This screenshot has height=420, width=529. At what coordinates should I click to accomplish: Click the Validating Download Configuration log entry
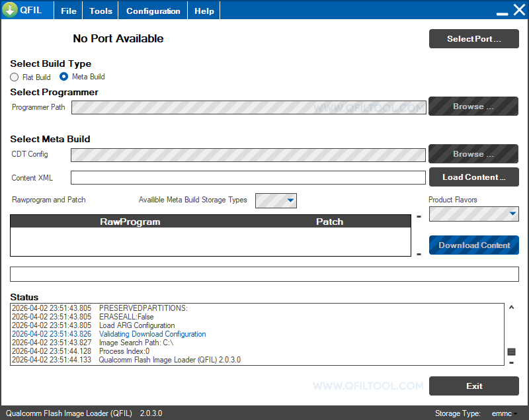[x=152, y=334]
